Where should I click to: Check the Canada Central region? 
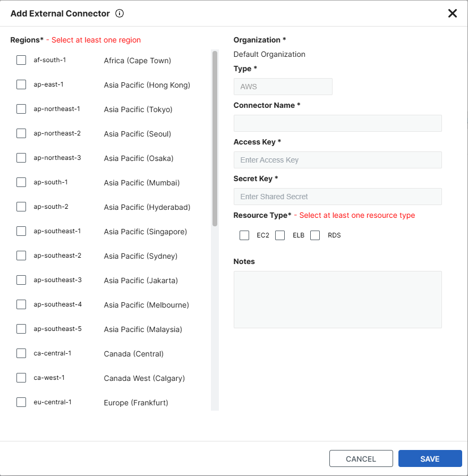coord(21,353)
